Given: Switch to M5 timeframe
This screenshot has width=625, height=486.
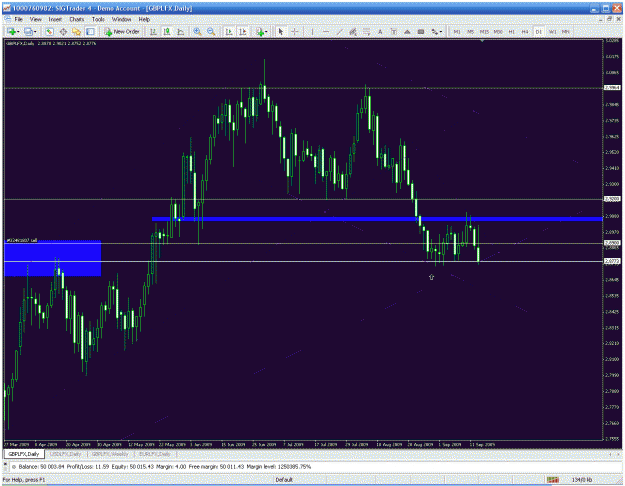Looking at the screenshot, I should [470, 32].
